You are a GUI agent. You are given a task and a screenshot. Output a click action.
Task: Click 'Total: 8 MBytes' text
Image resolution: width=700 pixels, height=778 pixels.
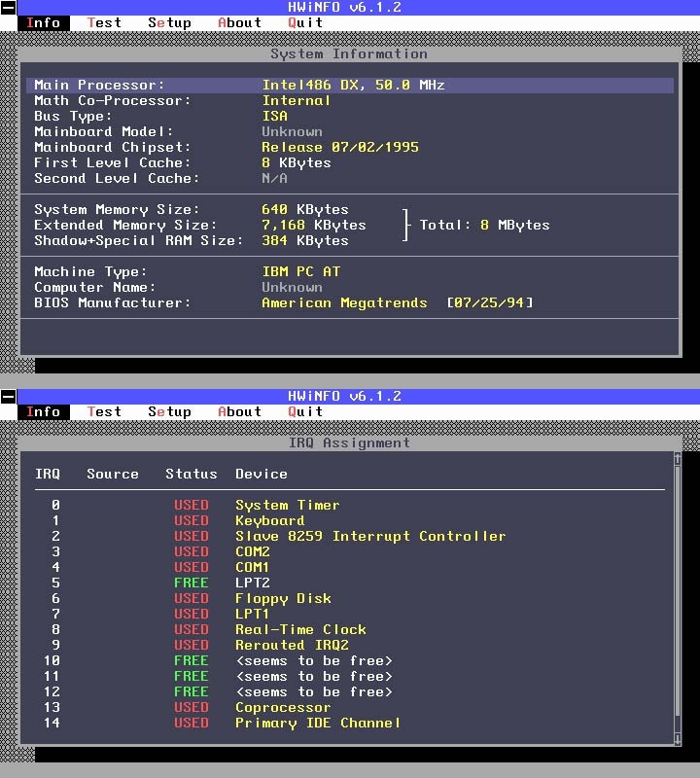(485, 225)
